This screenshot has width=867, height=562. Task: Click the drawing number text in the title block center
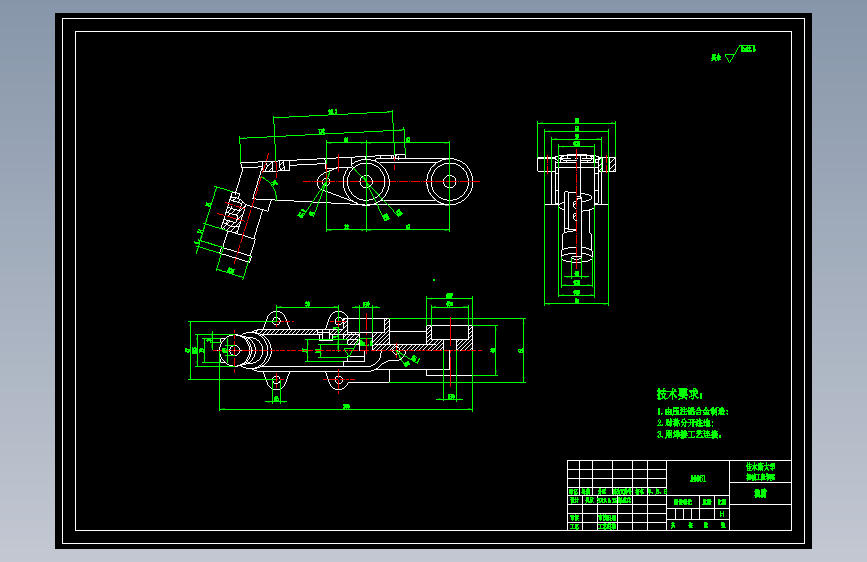(x=698, y=478)
